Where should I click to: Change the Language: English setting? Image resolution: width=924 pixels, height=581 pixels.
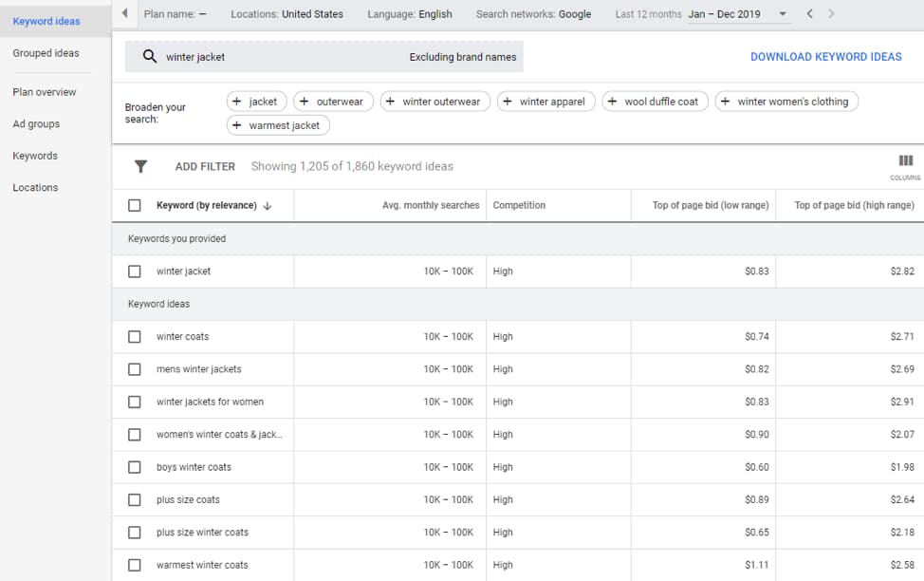(410, 13)
